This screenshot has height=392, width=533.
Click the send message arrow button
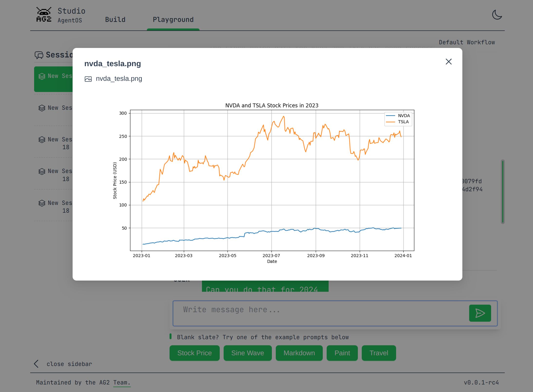(480, 313)
